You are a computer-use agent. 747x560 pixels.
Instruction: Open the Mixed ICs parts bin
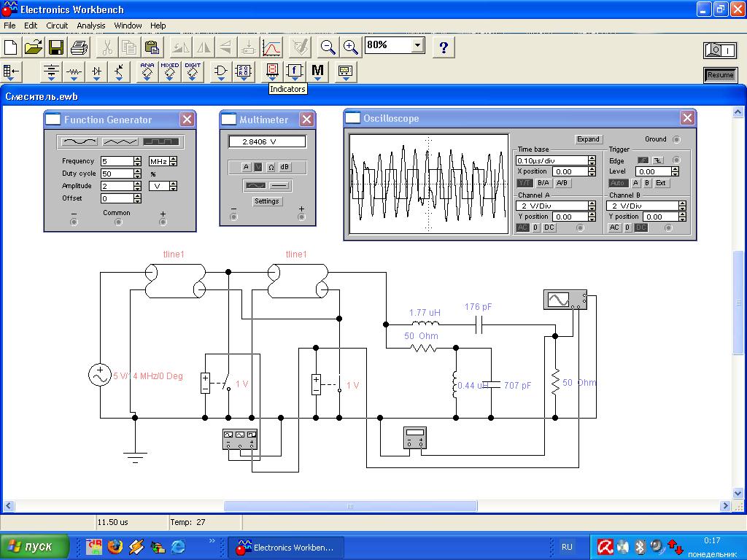[x=169, y=71]
